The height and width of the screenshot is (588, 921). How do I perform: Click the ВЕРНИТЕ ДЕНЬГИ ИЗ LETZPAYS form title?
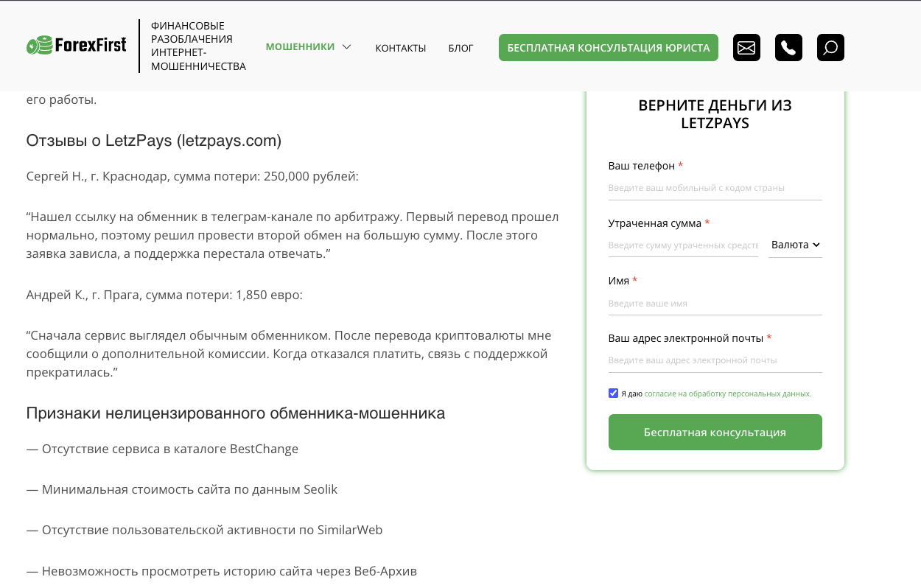coord(715,115)
